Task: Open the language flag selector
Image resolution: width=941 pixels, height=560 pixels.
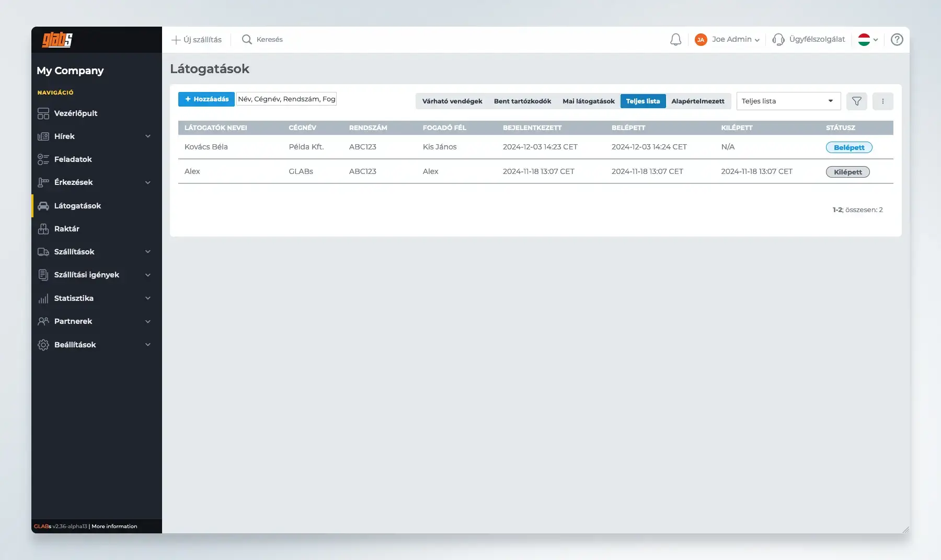Action: [868, 40]
